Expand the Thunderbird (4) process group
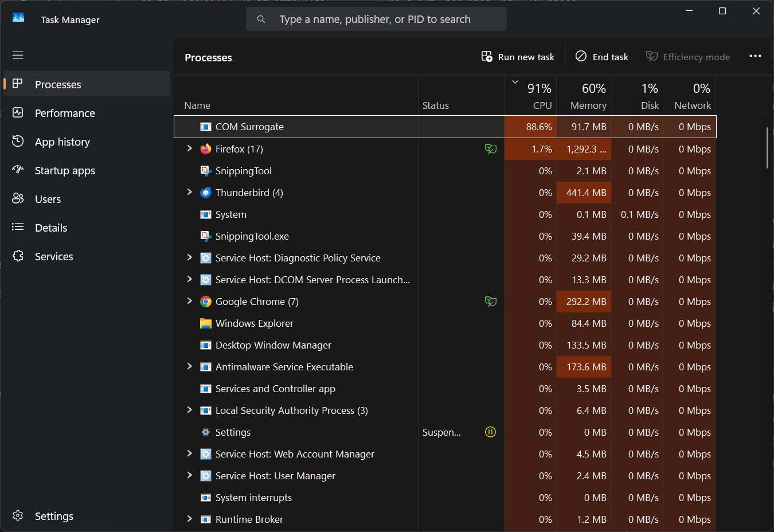This screenshot has width=774, height=532. (189, 192)
